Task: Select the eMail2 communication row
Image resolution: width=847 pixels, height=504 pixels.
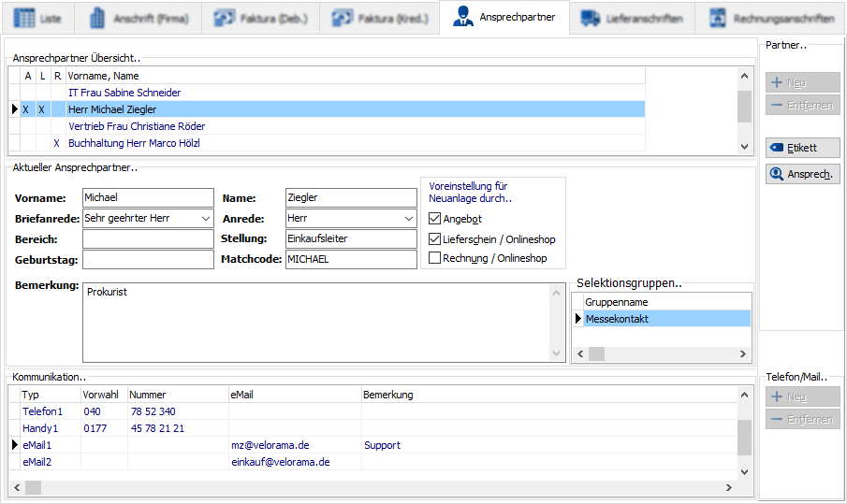Action: (x=372, y=462)
